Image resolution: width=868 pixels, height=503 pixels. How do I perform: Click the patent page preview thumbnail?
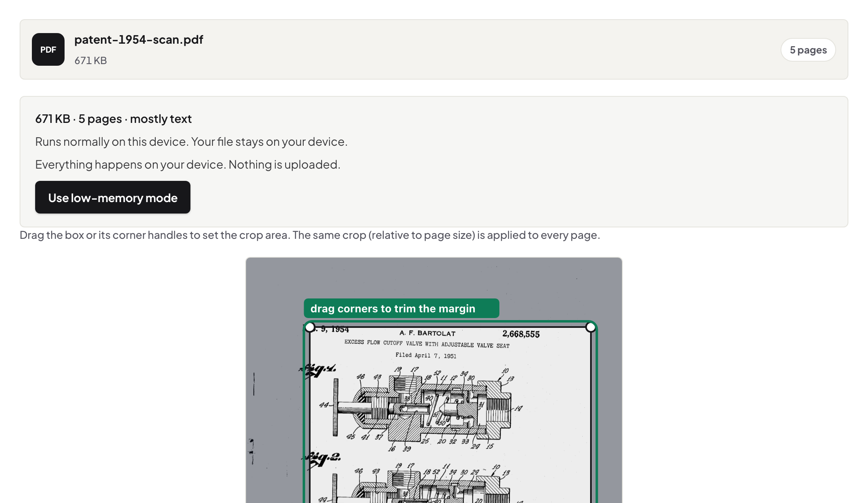coord(434,380)
